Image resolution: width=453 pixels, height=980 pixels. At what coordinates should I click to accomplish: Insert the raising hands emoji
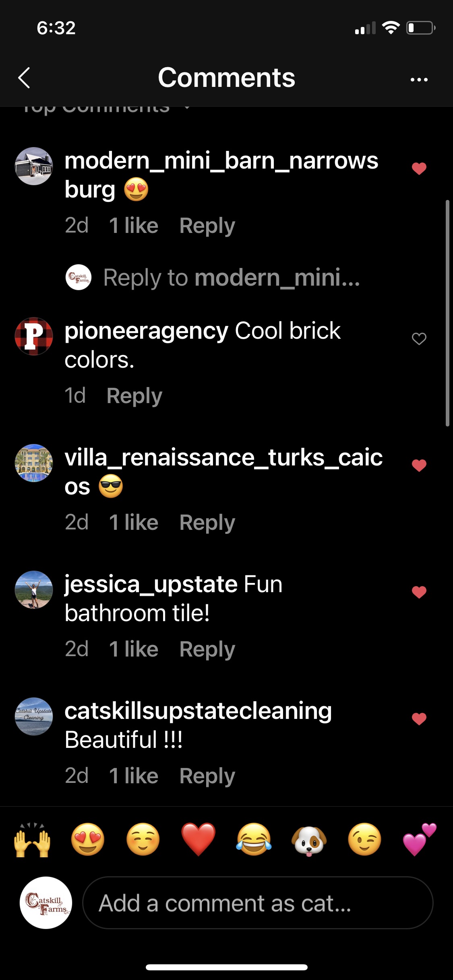tap(32, 840)
